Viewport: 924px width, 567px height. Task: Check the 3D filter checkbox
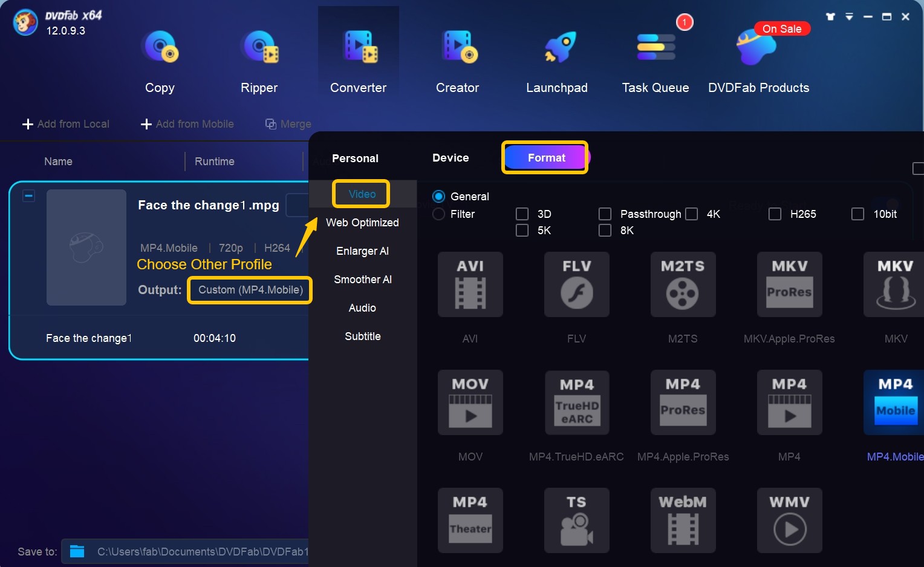[x=522, y=214]
